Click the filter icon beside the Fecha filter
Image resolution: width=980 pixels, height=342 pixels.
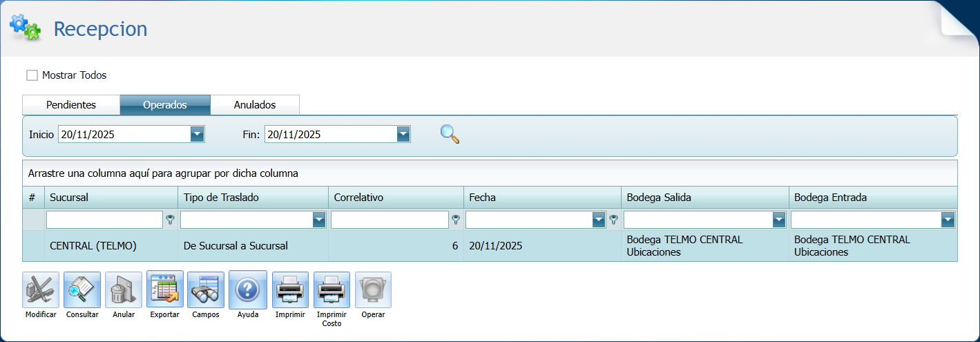tap(613, 220)
